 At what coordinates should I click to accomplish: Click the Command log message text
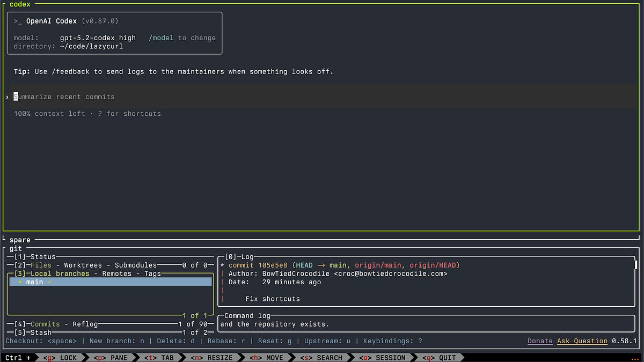(x=274, y=324)
